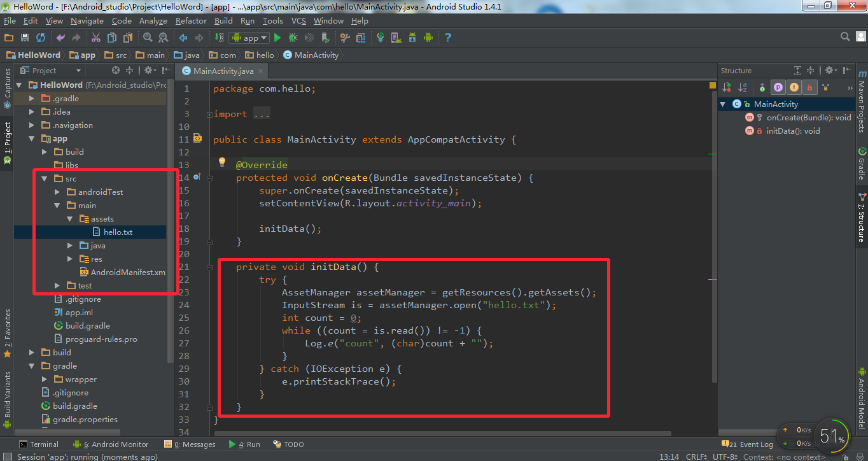Click Collapse All icon in Project panel
Screen dimensions: 868x461
[129, 70]
